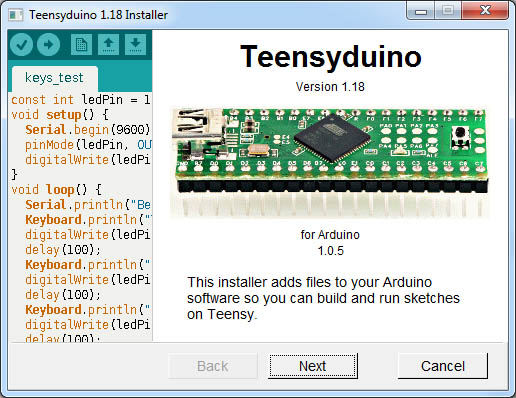Click the Save sketch down-arrow icon
The height and width of the screenshot is (398, 516).
(x=135, y=44)
